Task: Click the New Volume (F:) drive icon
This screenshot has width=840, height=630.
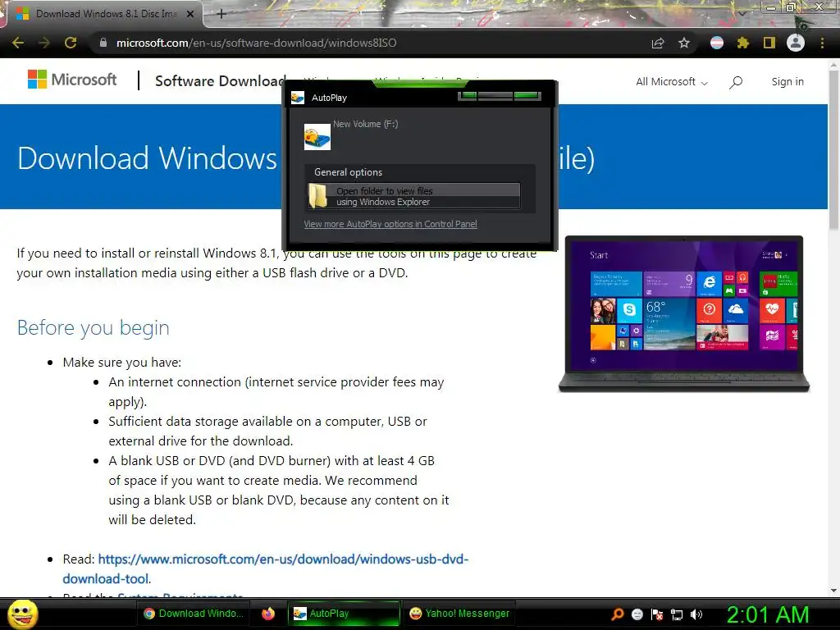Action: tap(317, 137)
